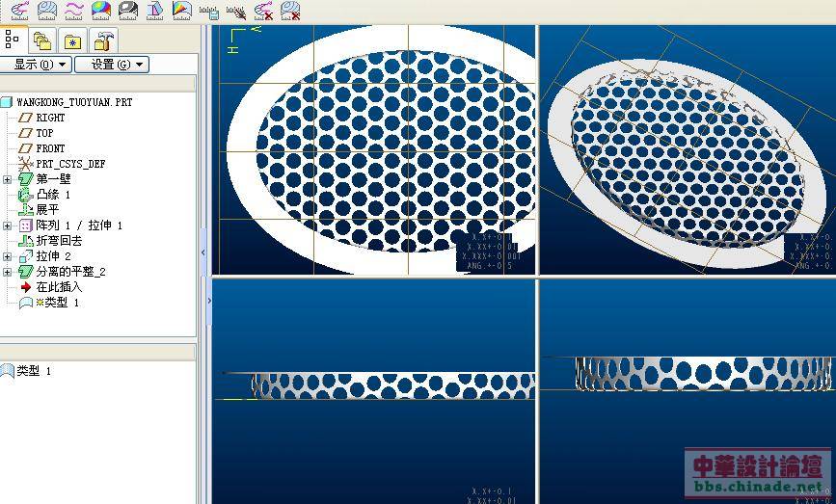Click the hide all analyses ruler icon
The width and height of the screenshot is (836, 504).
pos(236,12)
